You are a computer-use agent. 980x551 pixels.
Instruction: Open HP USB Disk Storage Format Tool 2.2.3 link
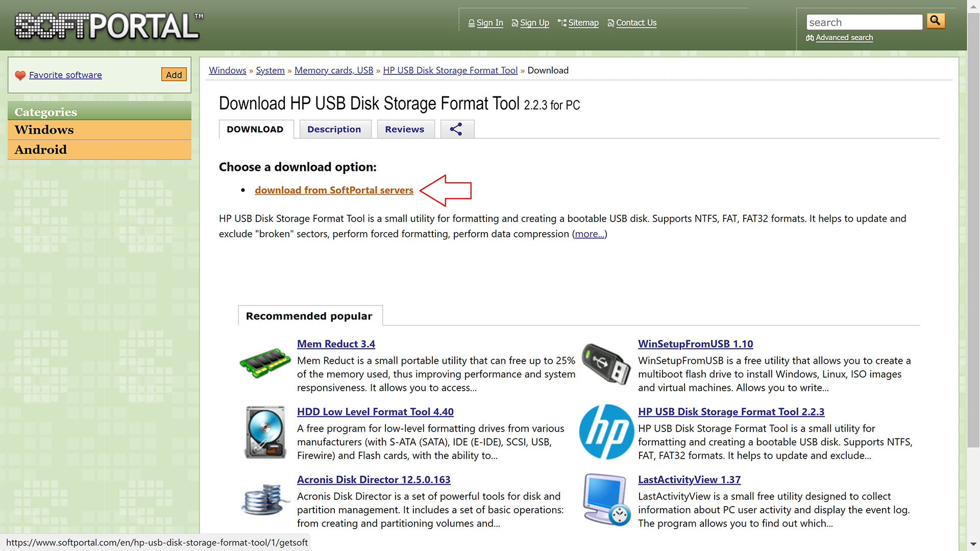coord(731,412)
